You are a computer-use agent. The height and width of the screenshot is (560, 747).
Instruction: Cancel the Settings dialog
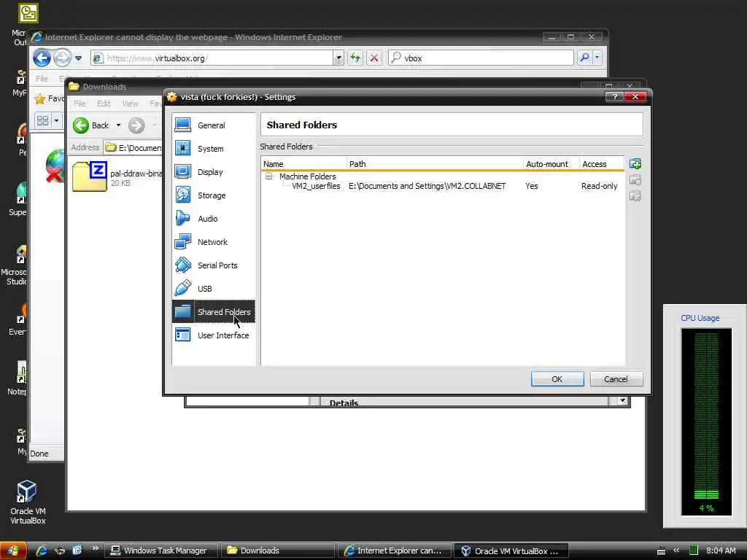616,379
